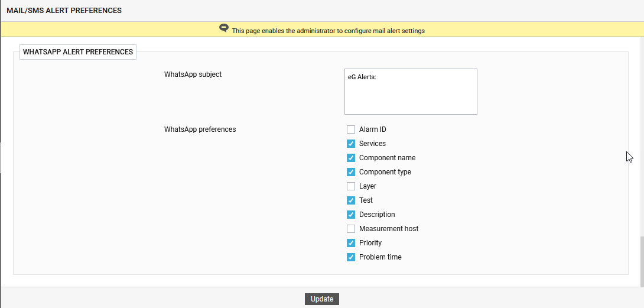Focus the WhatsApp subject text box
This screenshot has height=308, width=644.
(x=411, y=92)
